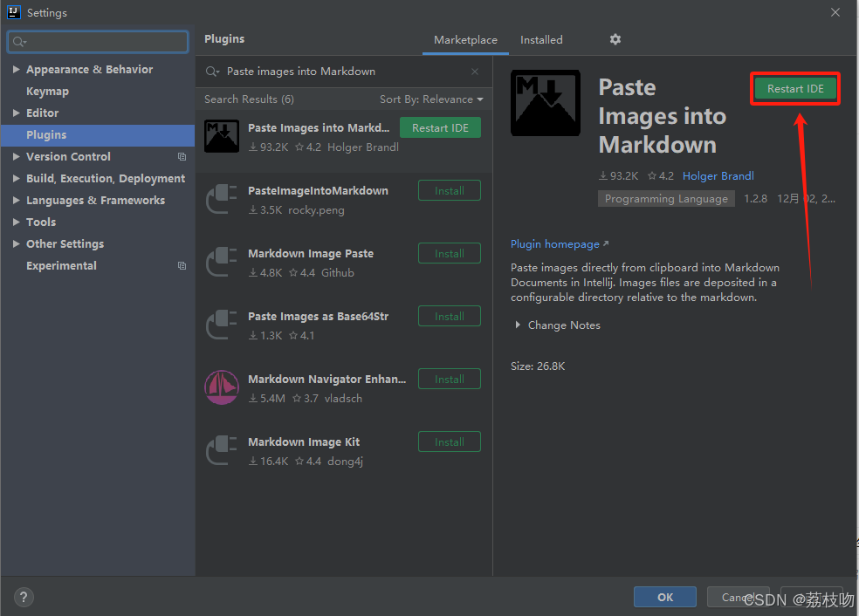Click the Markdown Image Paste plugin icon
The width and height of the screenshot is (859, 616).
[x=222, y=262]
